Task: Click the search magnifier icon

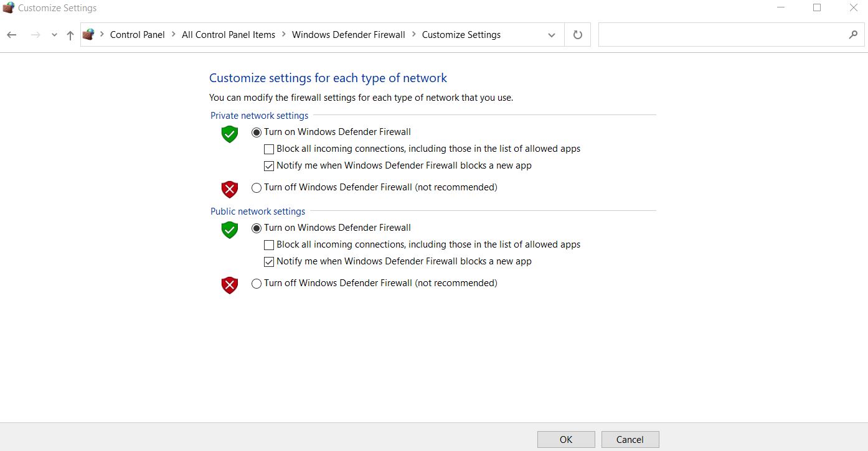Action: click(853, 35)
